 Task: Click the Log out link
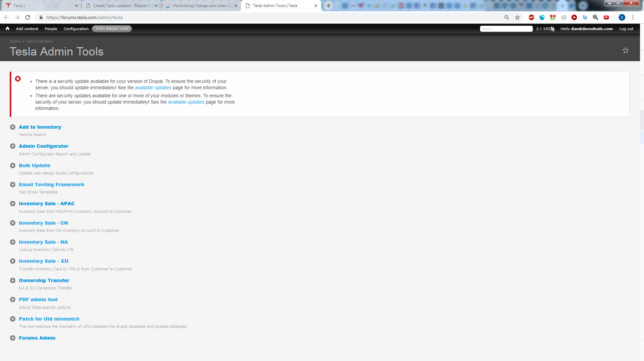(626, 29)
